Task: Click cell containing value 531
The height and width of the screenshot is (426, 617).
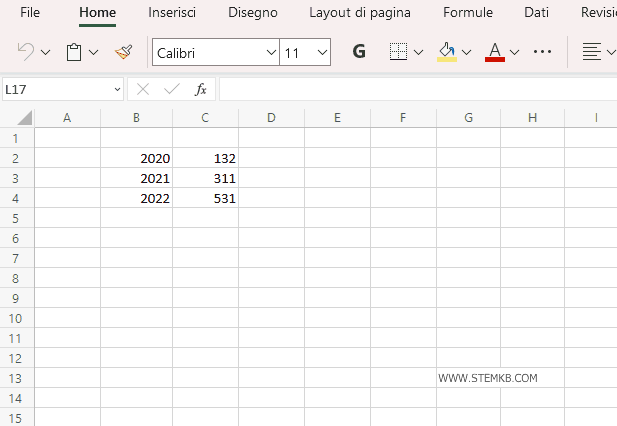Action: click(205, 198)
